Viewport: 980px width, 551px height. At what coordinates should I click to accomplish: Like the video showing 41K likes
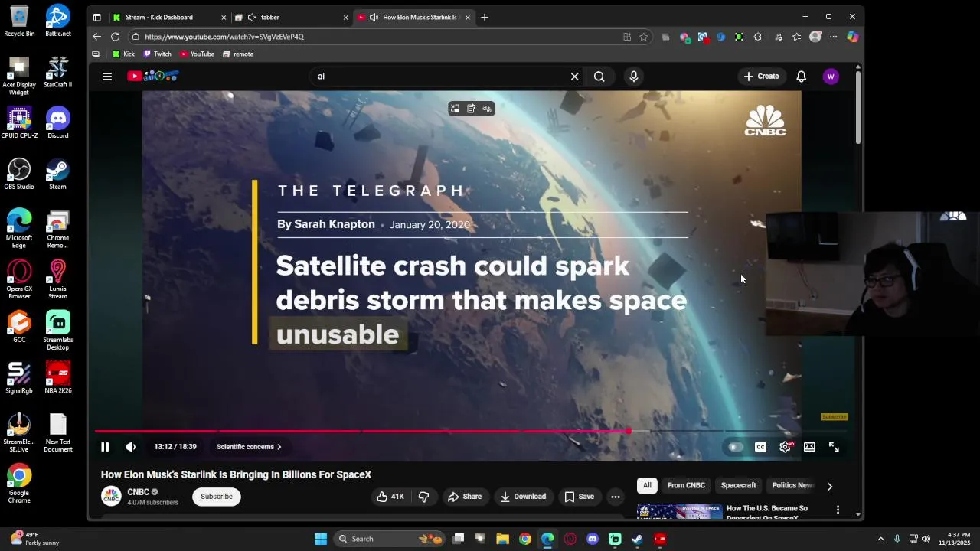pos(390,497)
